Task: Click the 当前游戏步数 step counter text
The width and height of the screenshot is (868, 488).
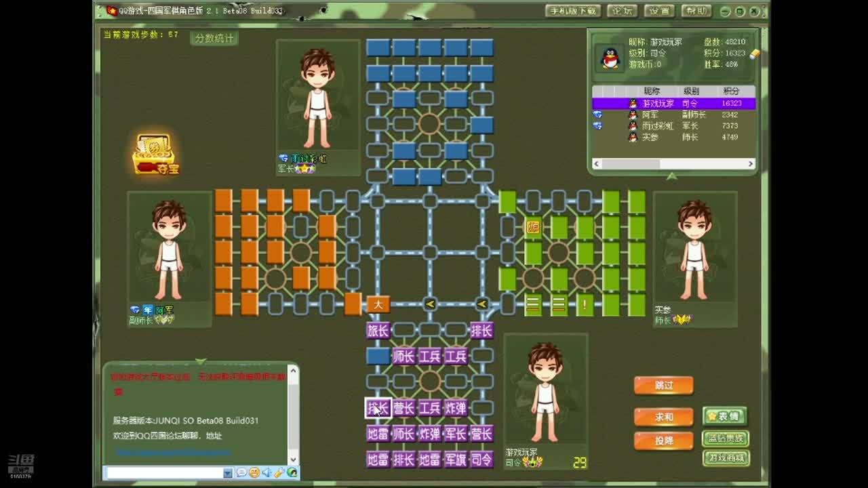Action: tap(141, 34)
